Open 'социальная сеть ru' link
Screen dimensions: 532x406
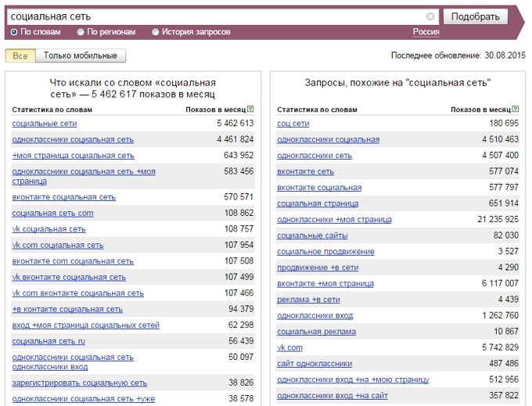(49, 341)
